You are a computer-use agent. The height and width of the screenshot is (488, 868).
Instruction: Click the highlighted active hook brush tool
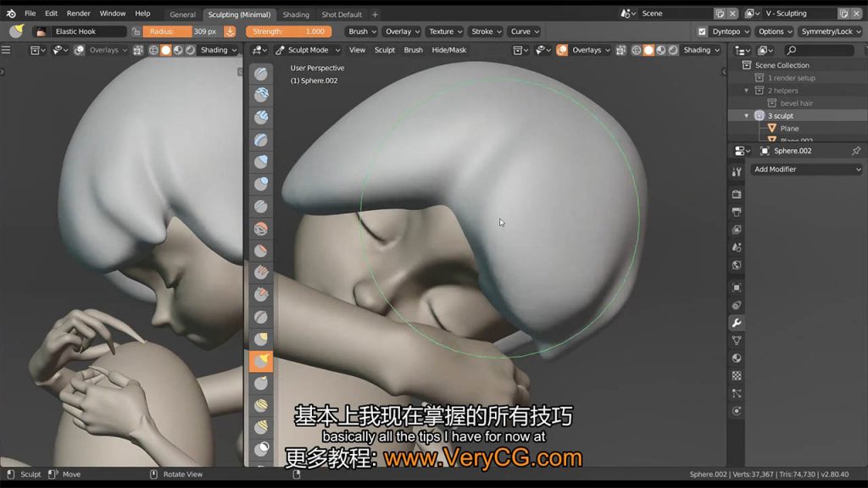point(261,362)
